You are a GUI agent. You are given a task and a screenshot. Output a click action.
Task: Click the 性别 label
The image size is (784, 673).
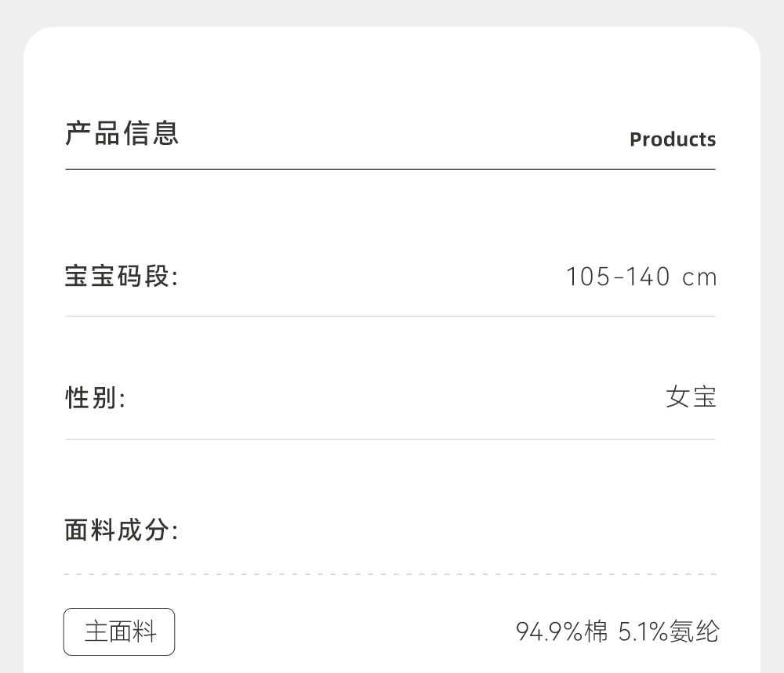[95, 398]
